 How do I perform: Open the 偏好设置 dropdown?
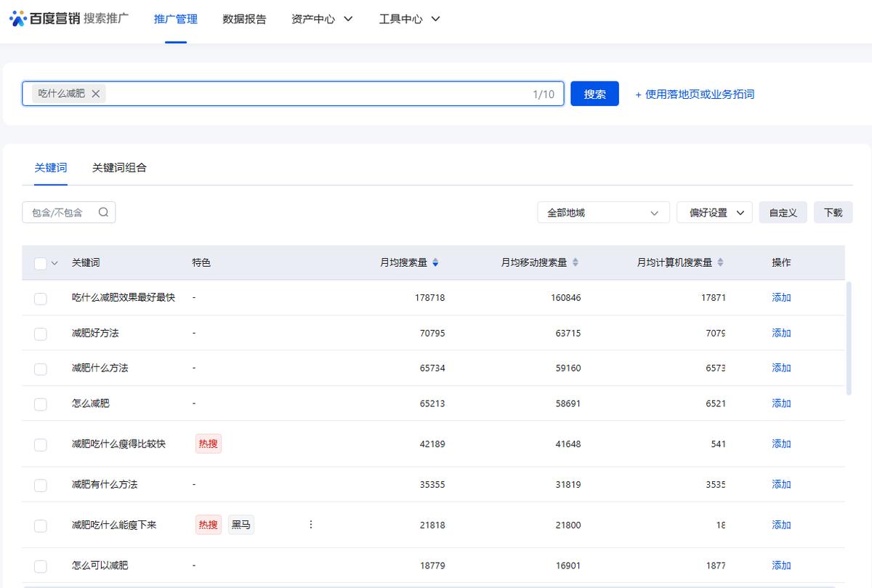pos(714,212)
